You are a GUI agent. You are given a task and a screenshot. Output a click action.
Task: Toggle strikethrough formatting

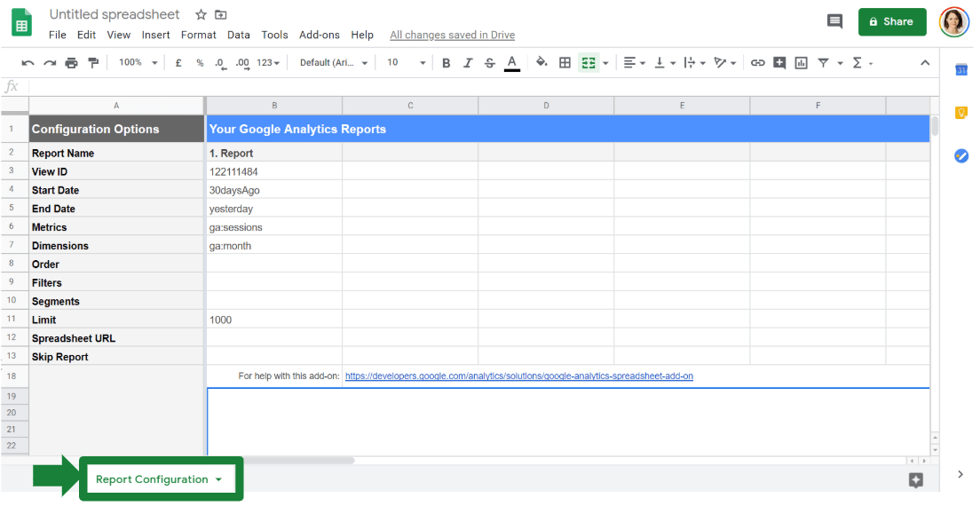[489, 63]
